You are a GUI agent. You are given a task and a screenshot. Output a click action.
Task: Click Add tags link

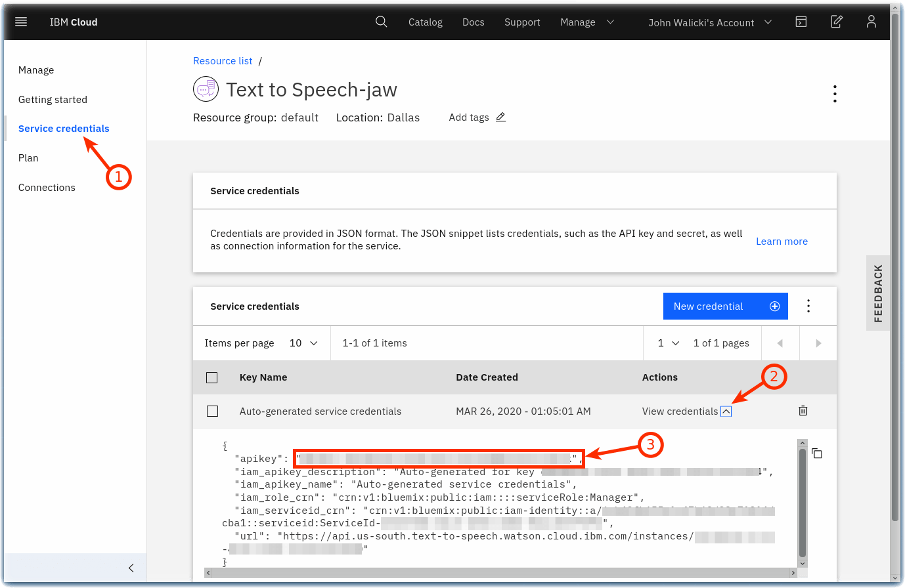469,117
